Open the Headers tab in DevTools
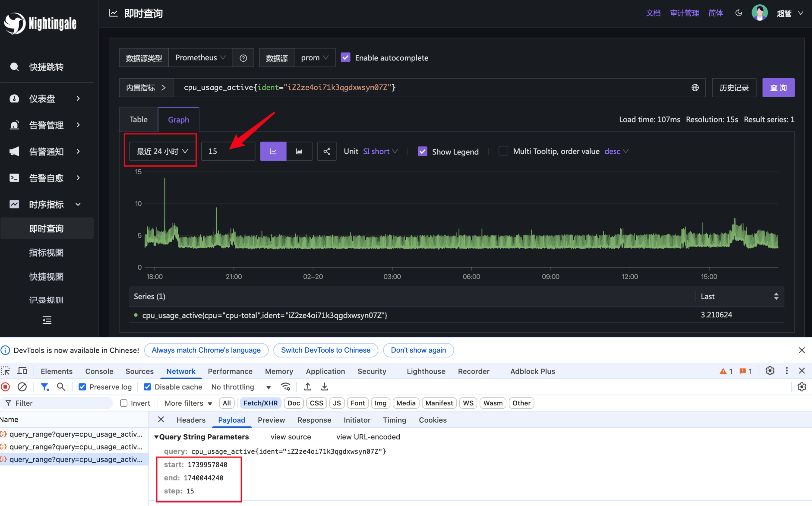The width and height of the screenshot is (812, 506). click(191, 420)
